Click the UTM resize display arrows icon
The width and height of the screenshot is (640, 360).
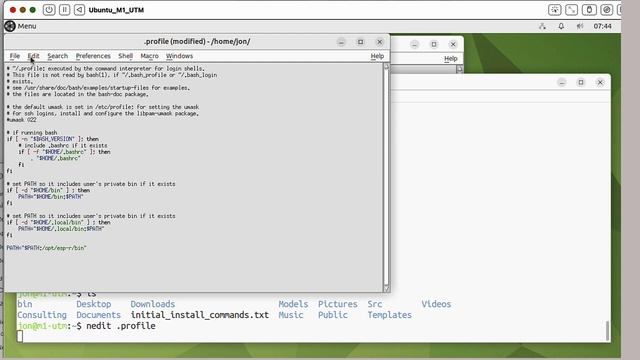[x=571, y=10]
